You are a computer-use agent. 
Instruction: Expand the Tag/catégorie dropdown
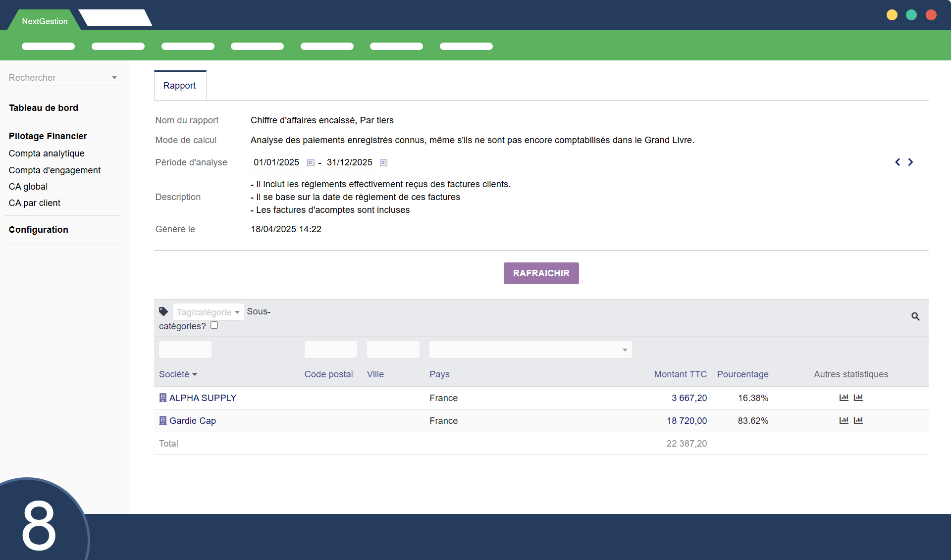pyautogui.click(x=209, y=312)
